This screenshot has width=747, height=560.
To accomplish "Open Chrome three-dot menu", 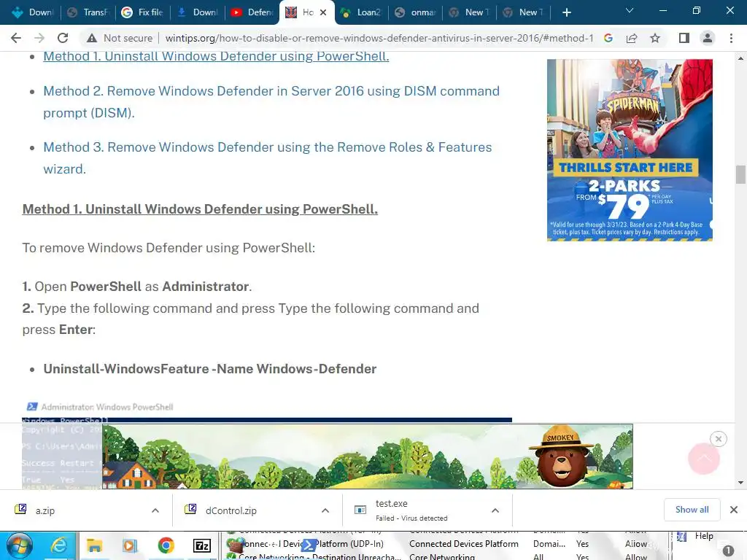I will coord(731,38).
